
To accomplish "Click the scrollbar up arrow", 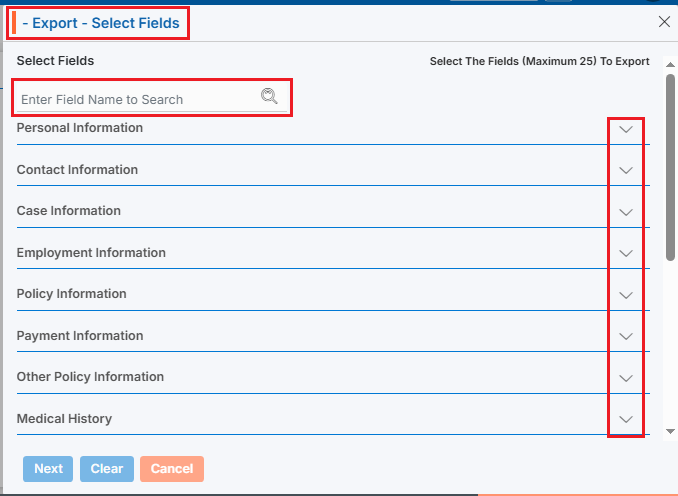I will (x=670, y=64).
